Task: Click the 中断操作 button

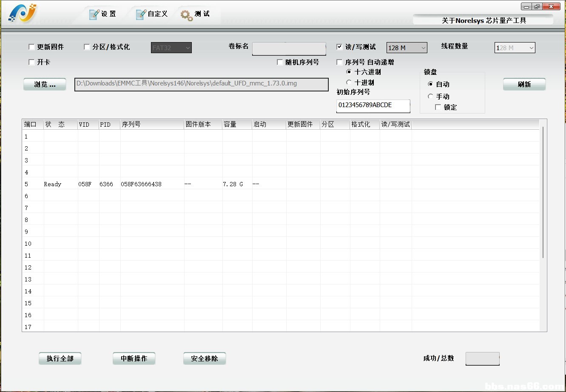Action: 134,358
